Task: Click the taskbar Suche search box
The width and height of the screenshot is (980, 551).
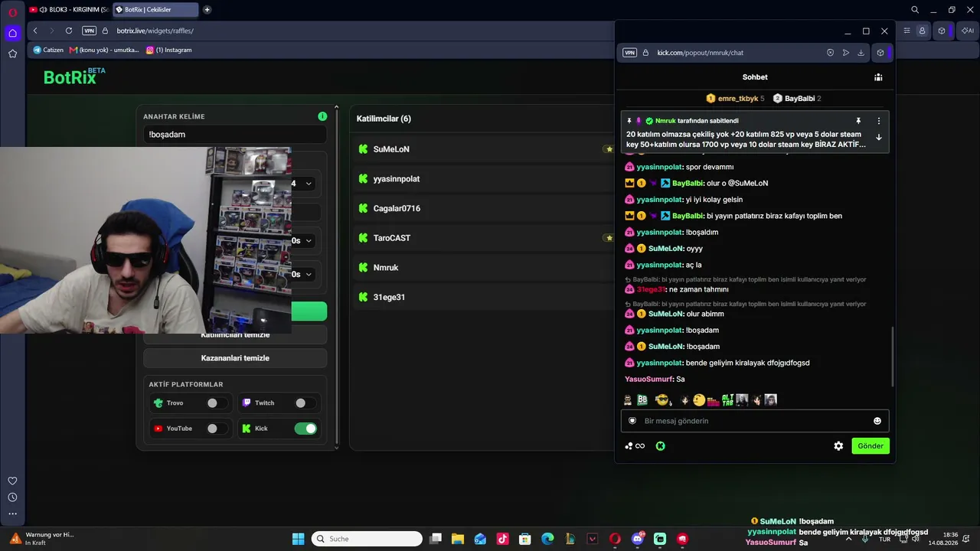Action: (x=367, y=539)
